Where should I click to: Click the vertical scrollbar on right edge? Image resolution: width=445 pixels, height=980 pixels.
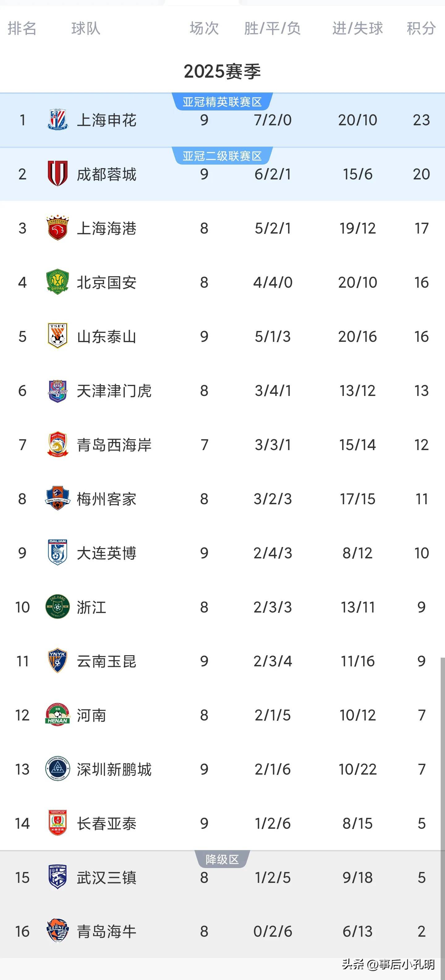tap(442, 799)
